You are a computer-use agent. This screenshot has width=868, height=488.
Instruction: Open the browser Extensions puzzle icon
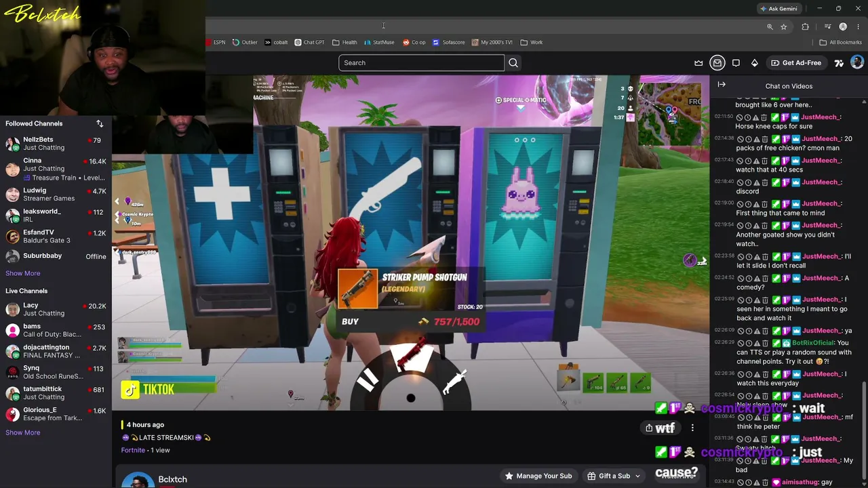pyautogui.click(x=805, y=26)
